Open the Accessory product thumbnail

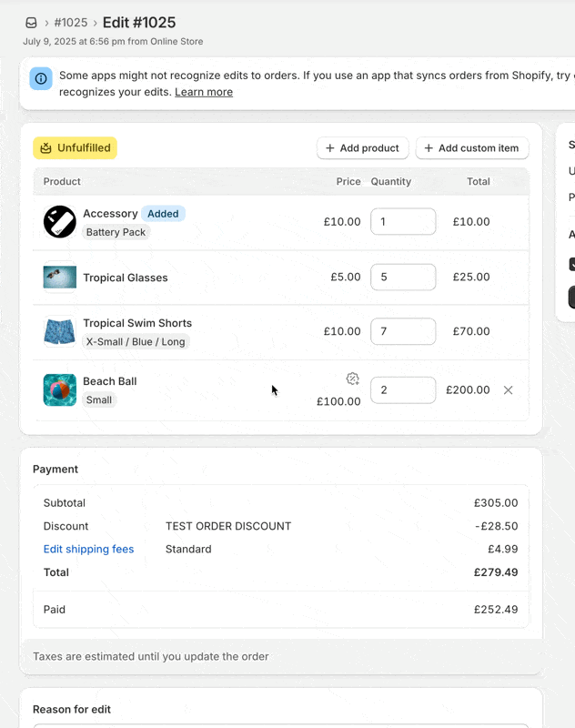60,222
